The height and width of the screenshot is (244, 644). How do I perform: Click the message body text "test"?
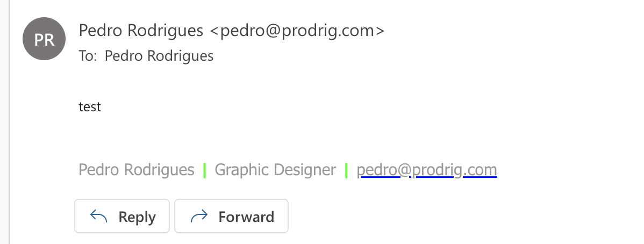point(90,107)
